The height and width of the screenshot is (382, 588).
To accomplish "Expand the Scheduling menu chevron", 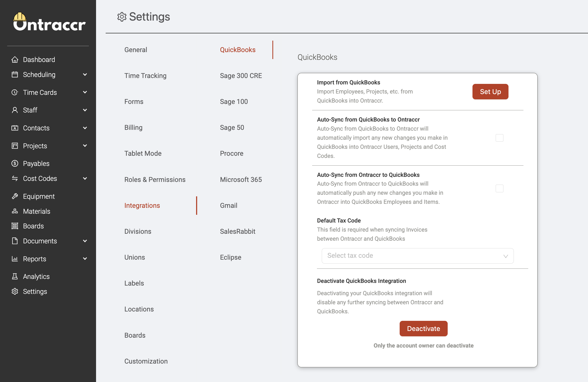I will coord(85,75).
